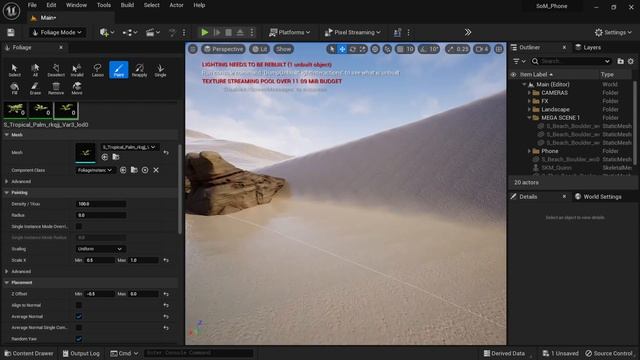
Task: Pick the Select Invalid foliage tool
Action: 77,69
